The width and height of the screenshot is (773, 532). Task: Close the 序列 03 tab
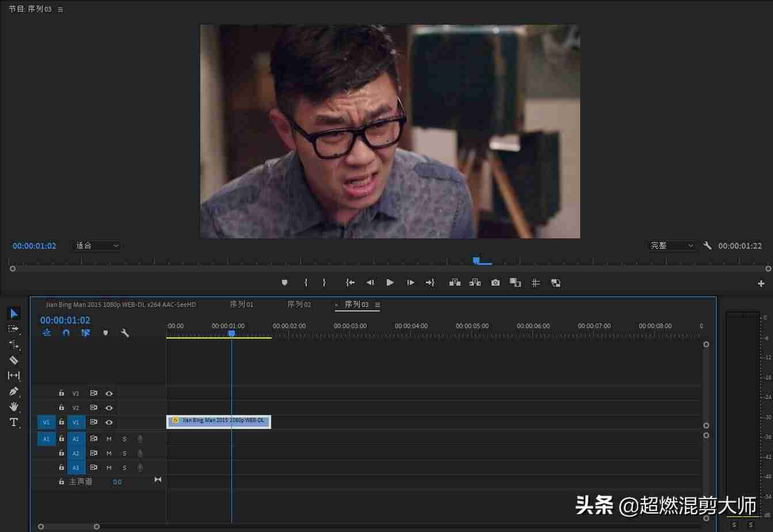tap(337, 305)
